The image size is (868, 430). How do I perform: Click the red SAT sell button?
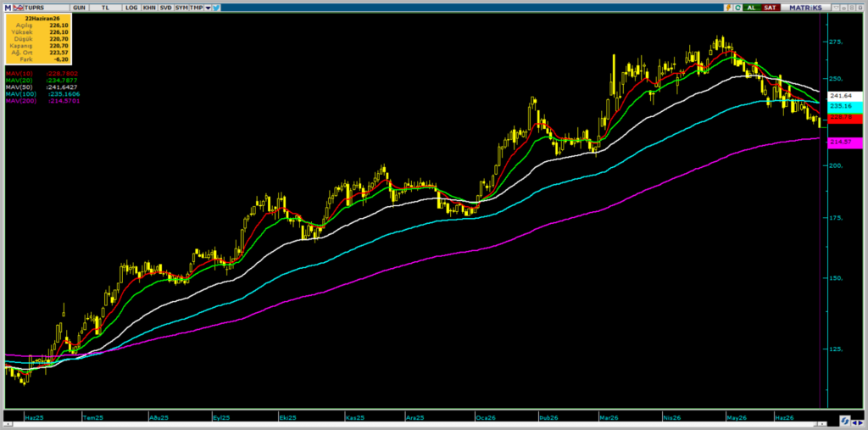(x=771, y=8)
